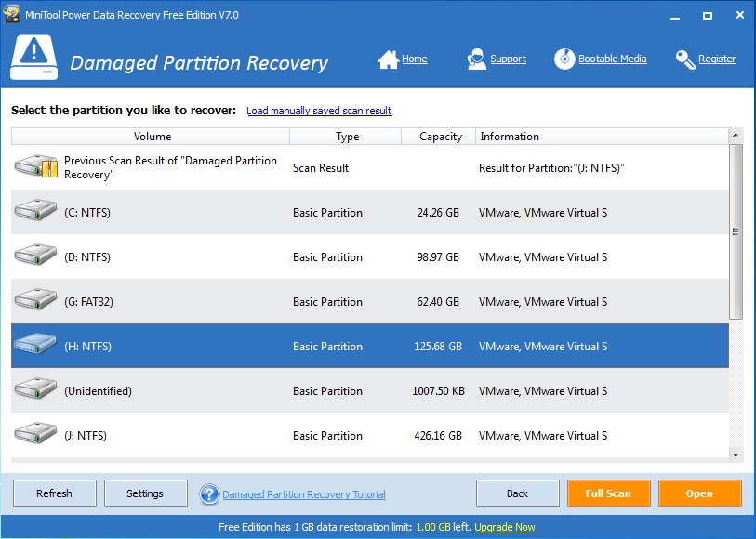Sort the list by the Capacity column header
The image size is (756, 539).
point(438,137)
